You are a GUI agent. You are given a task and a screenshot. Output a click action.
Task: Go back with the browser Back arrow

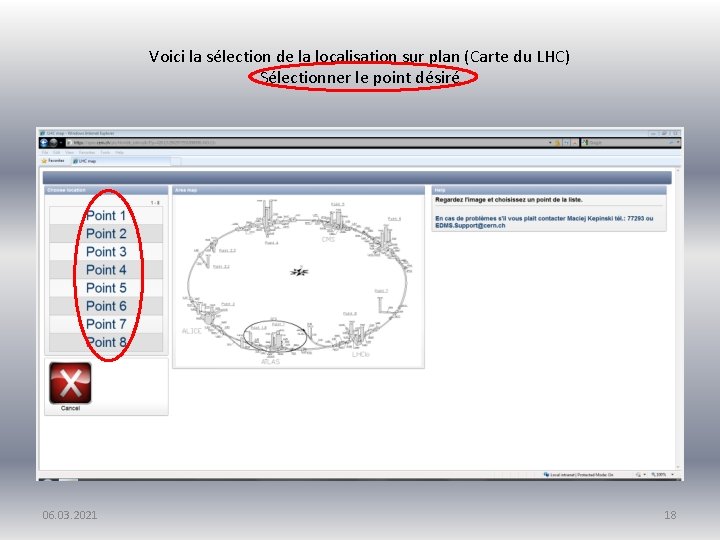pyautogui.click(x=44, y=142)
